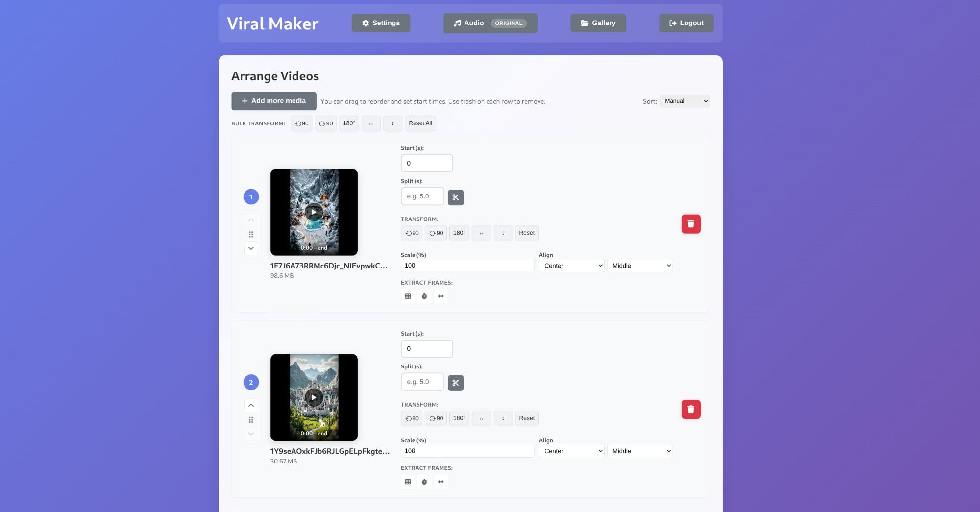Viewport: 980px width, 512px height.
Task: Flip the first video horizontally
Action: click(481, 233)
